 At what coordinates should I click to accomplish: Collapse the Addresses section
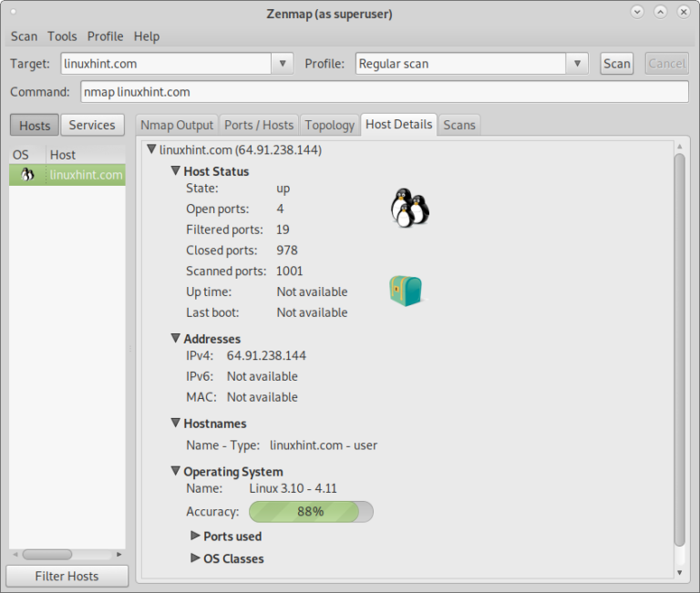tap(176, 338)
